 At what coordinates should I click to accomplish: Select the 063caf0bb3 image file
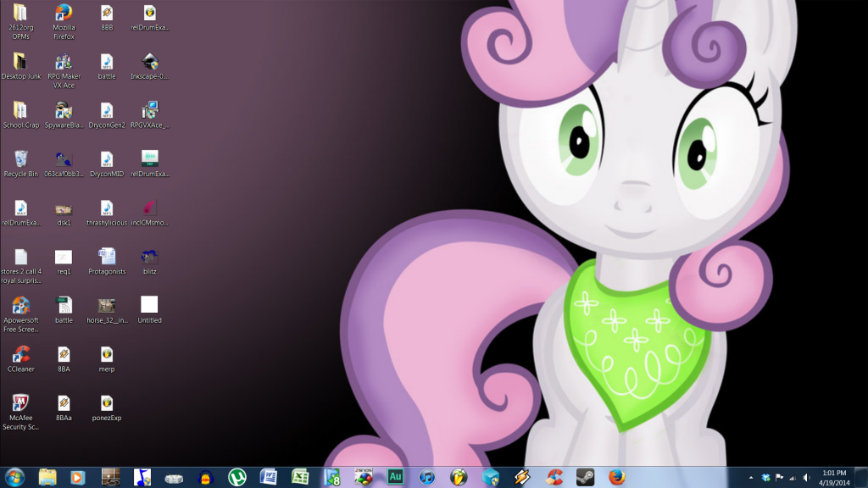pos(64,164)
